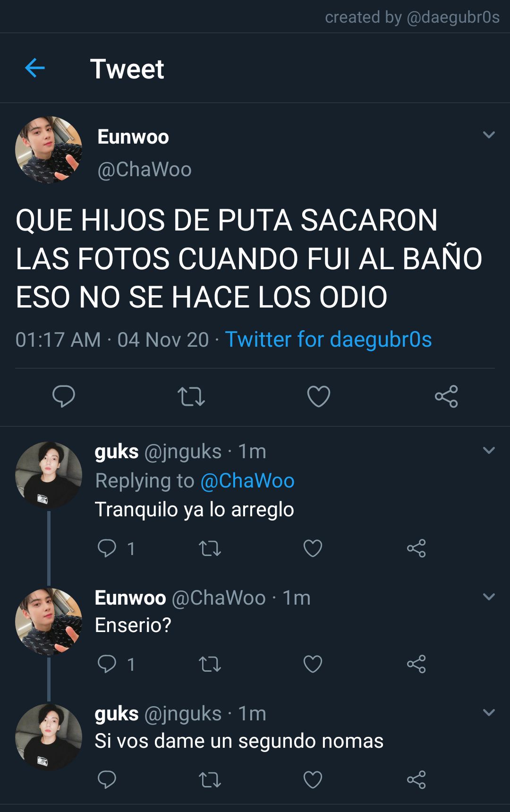Open @ChaWoo mention in guks reply
The width and height of the screenshot is (510, 812).
tap(247, 480)
